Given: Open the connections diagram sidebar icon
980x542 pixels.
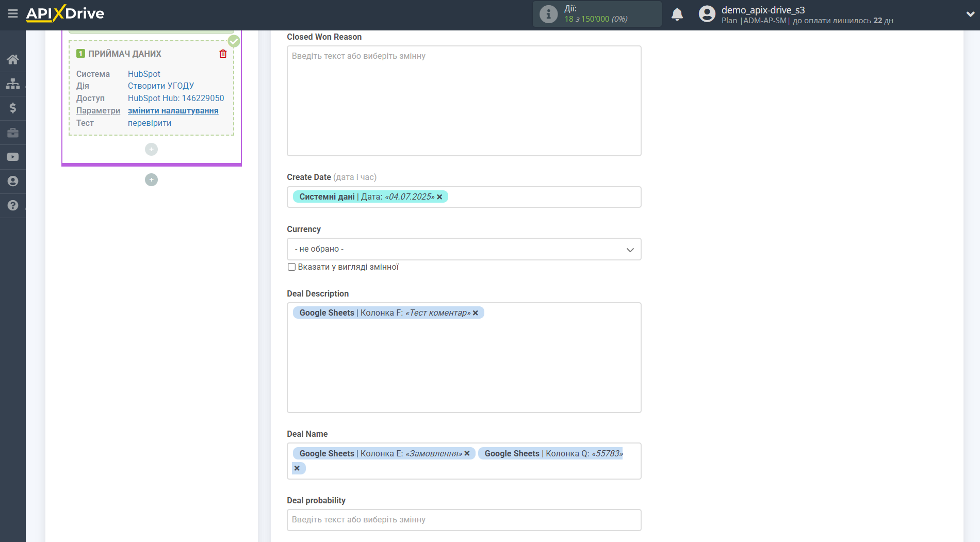Looking at the screenshot, I should coord(13,84).
